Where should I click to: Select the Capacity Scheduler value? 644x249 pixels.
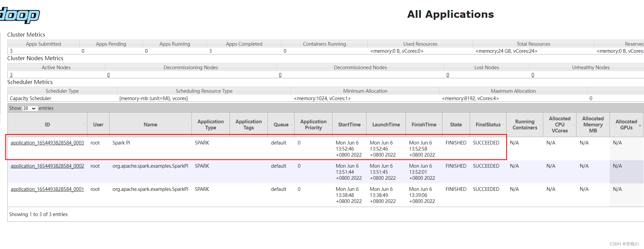coord(31,98)
